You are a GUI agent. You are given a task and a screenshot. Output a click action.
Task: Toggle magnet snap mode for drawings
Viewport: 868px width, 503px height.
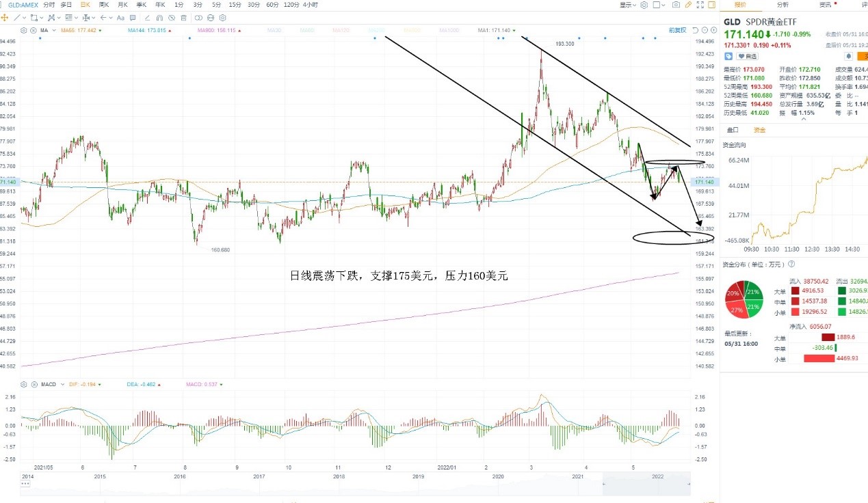point(159,18)
